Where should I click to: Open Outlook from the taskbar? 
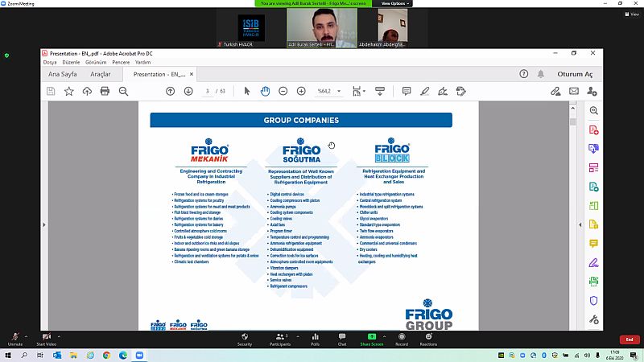(x=57, y=355)
